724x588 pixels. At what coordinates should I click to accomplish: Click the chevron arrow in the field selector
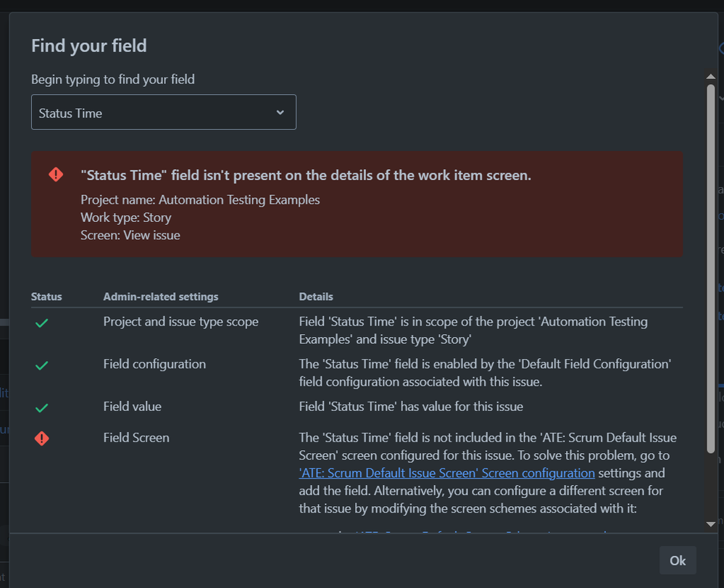tap(280, 112)
